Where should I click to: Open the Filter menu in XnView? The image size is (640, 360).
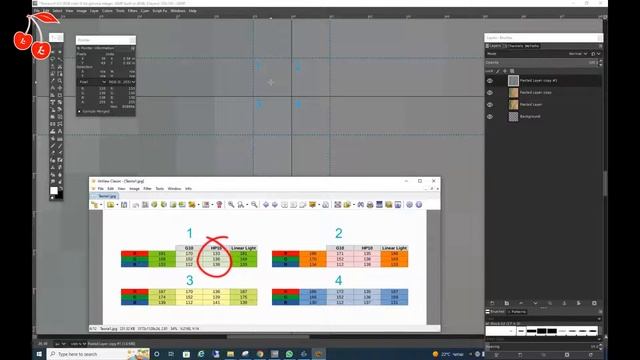(147, 189)
